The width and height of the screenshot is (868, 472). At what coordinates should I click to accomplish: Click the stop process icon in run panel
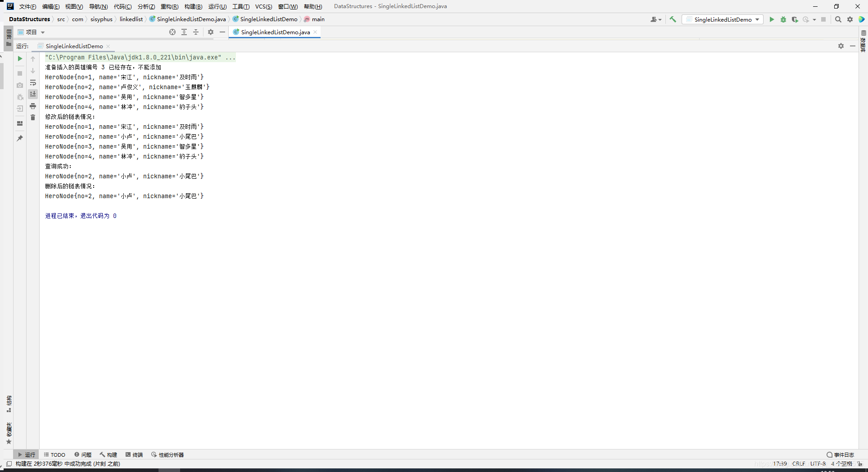20,73
